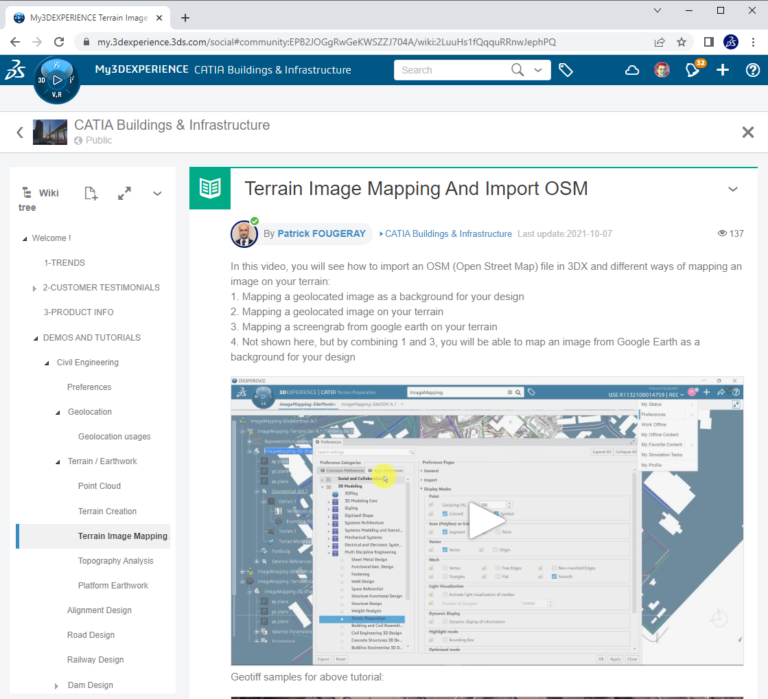Expand the wiki tree to fullscreen
768x699 pixels.
click(124, 193)
